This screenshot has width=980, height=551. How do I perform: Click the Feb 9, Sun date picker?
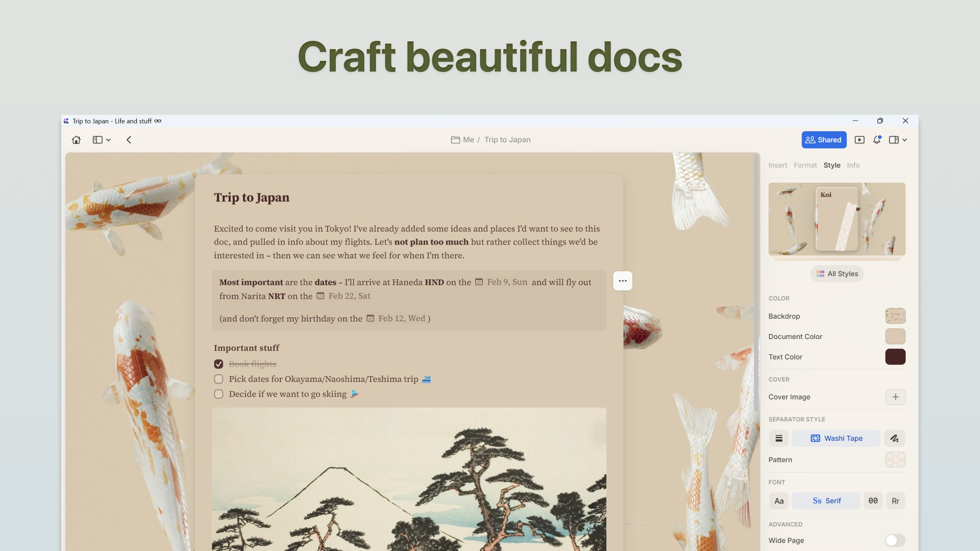[501, 282]
